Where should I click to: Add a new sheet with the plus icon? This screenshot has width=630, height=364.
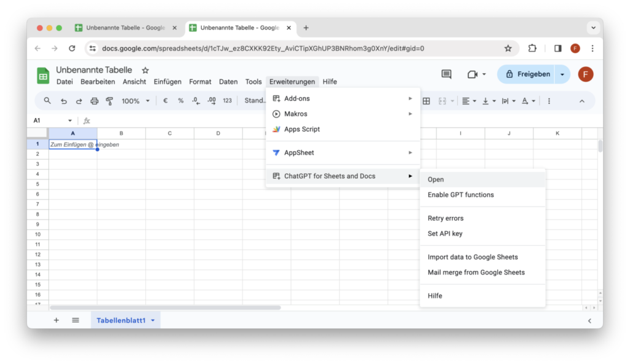[56, 320]
